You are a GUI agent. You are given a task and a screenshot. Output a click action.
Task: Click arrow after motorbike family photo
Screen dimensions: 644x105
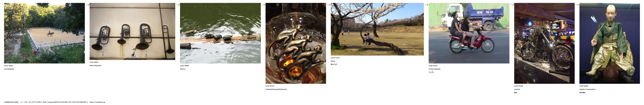tap(512, 5)
